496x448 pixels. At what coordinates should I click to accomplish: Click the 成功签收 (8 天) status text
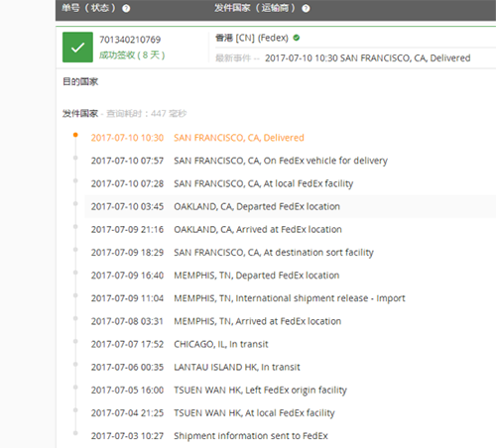(132, 55)
